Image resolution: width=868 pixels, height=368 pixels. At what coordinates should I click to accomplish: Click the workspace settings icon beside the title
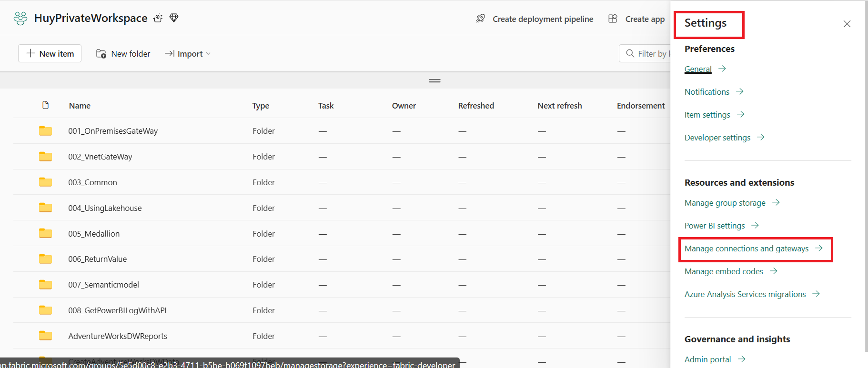158,18
